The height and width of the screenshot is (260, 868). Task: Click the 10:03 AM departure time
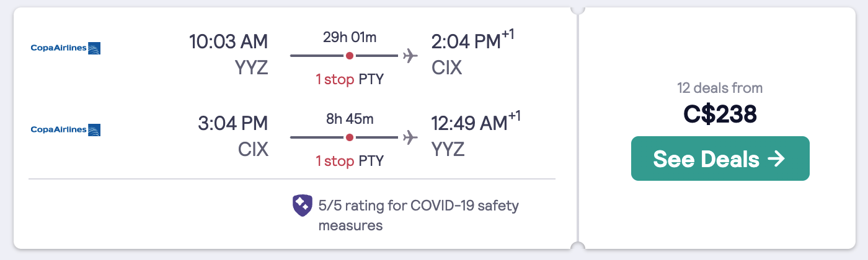click(229, 41)
